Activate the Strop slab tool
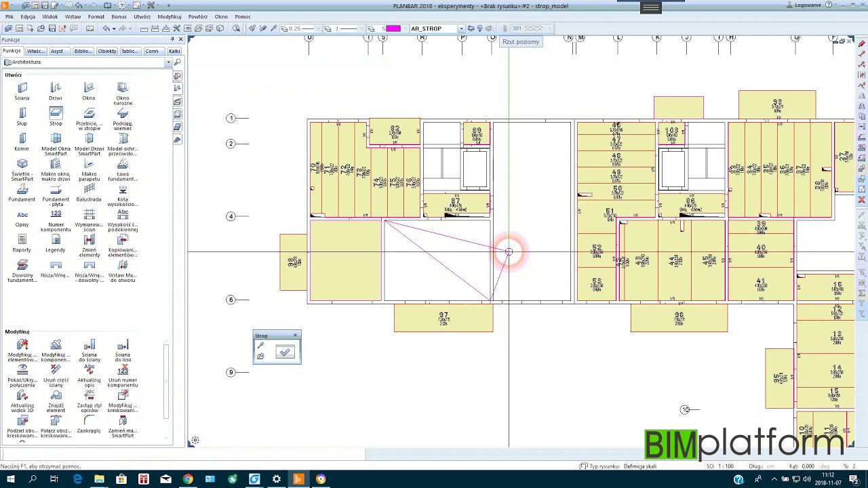 point(56,117)
